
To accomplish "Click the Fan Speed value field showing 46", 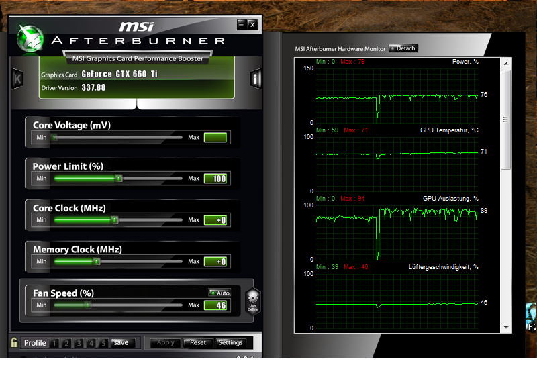I will [215, 305].
